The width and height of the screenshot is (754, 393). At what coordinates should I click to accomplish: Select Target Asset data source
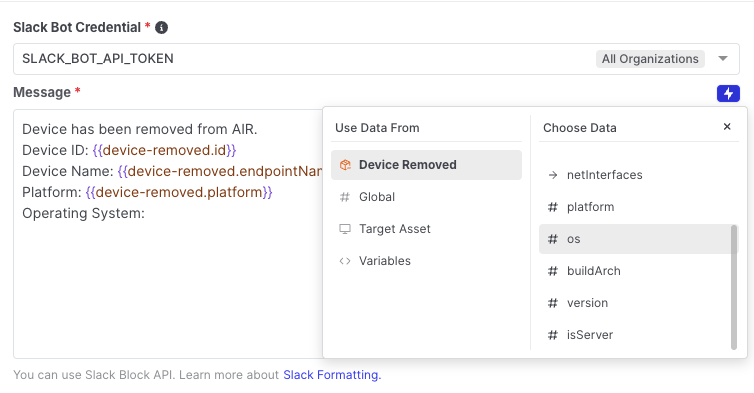426,229
